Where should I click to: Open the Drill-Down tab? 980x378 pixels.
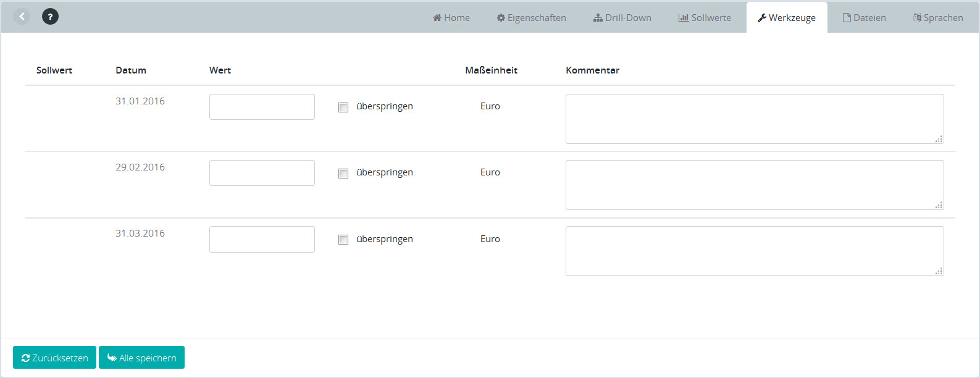click(622, 18)
